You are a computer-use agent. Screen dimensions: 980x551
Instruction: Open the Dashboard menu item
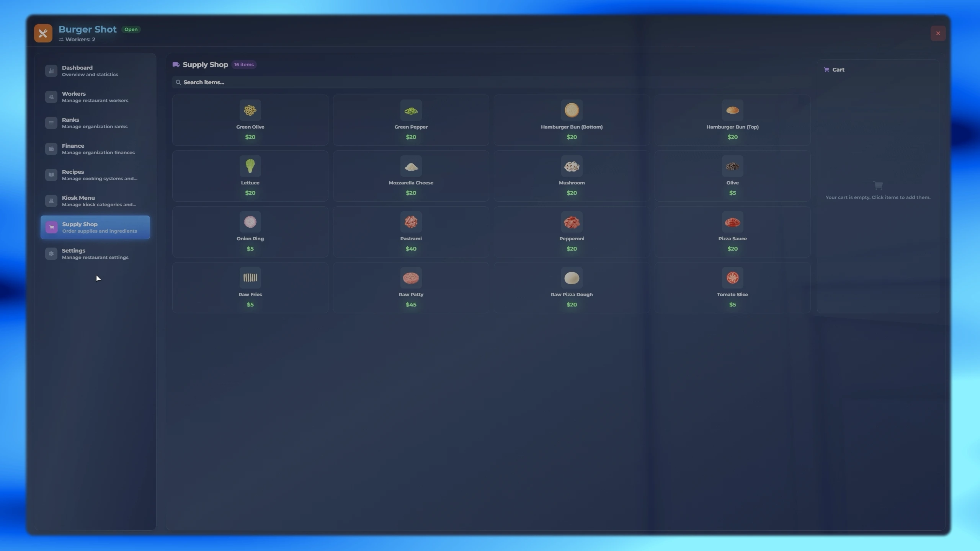coord(95,71)
